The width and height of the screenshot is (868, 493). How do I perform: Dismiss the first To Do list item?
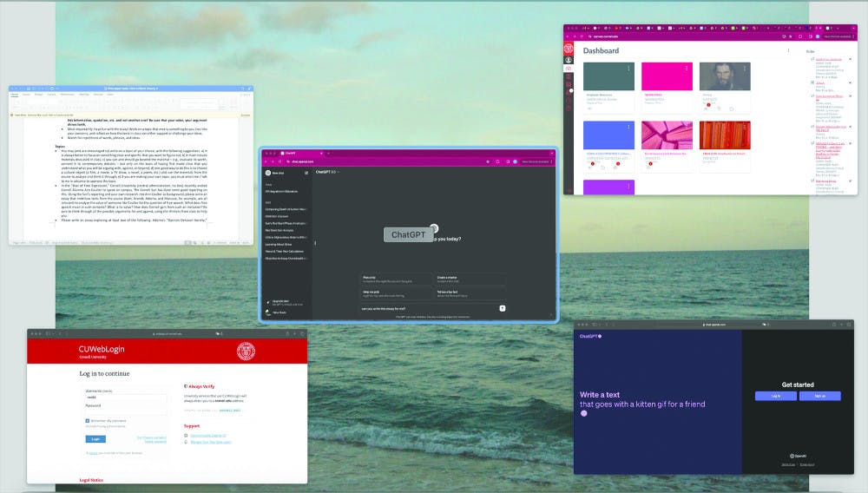[850, 60]
